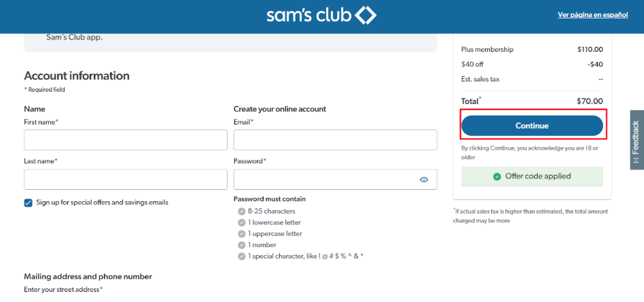Screen dimensions: 644x302
Task: Click Mailing address and phone number heading
Action: coord(88,276)
